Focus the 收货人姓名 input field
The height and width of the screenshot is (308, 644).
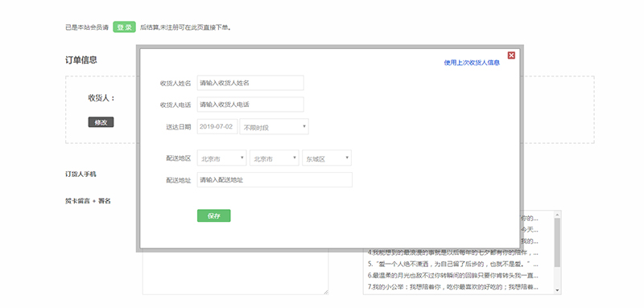click(250, 83)
